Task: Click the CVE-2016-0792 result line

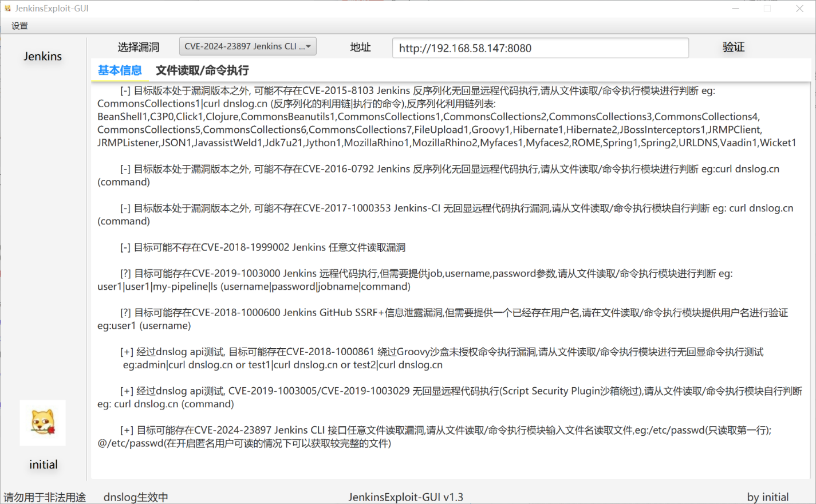Action: [x=450, y=169]
